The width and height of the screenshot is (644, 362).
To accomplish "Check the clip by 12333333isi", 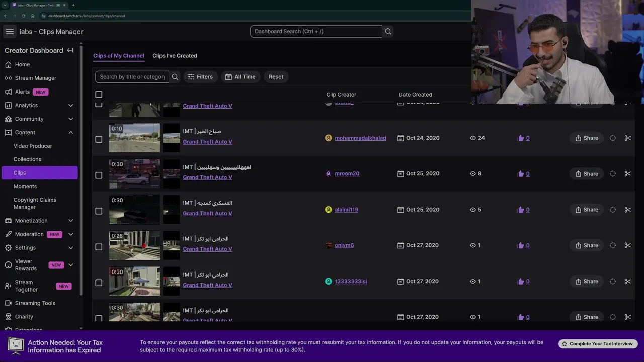I will coord(99,283).
